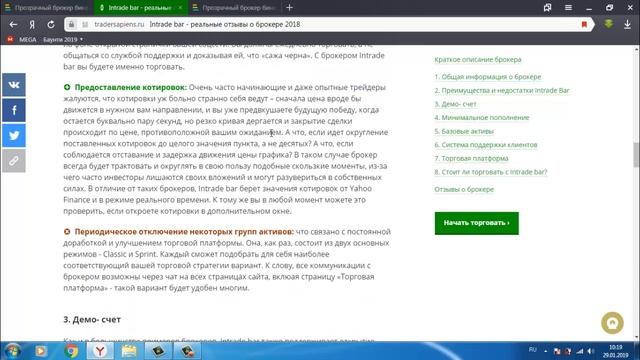Click page vertical scrollbar thumb
640x360 pixels.
[636, 155]
